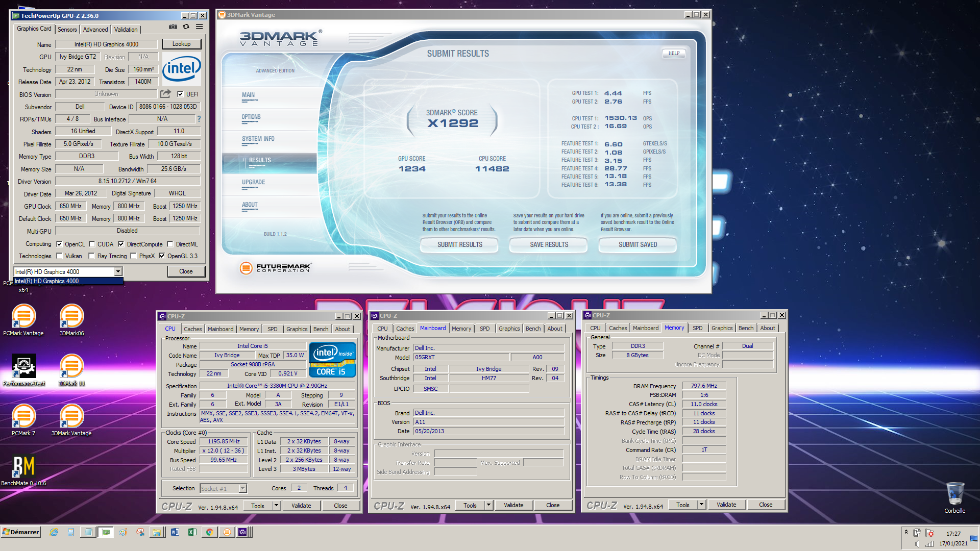The height and width of the screenshot is (551, 980).
Task: Toggle the UEFI checkbox in GPU-Z
Action: 180,94
